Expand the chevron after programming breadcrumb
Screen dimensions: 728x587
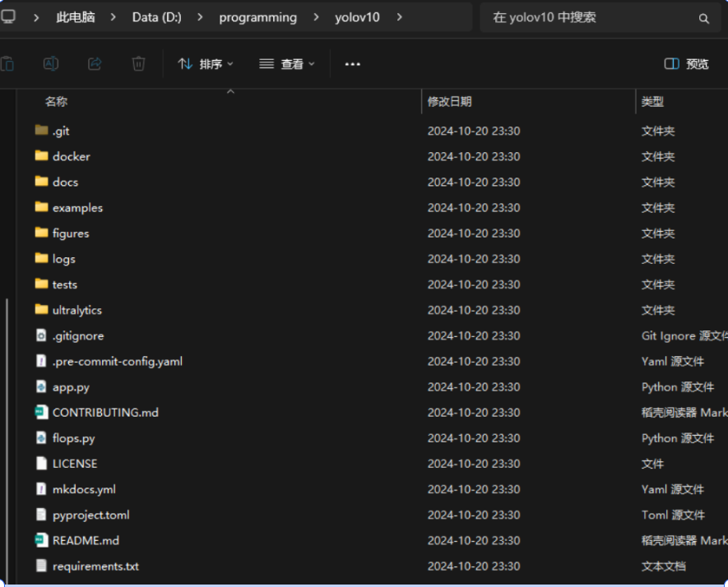click(316, 17)
